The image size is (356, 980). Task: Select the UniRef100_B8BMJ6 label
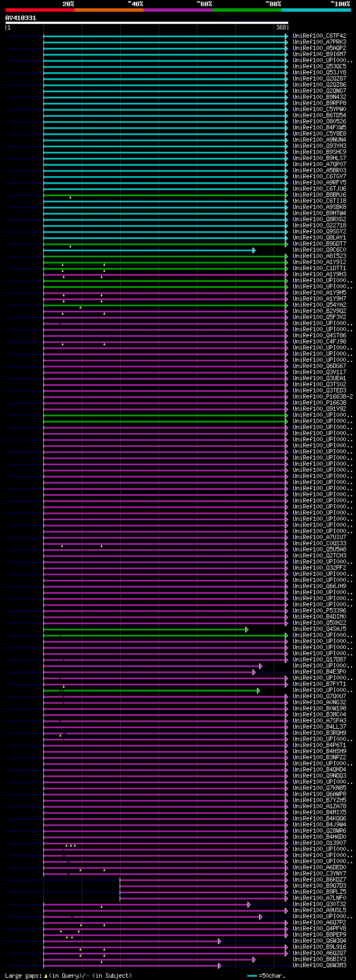(x=319, y=195)
